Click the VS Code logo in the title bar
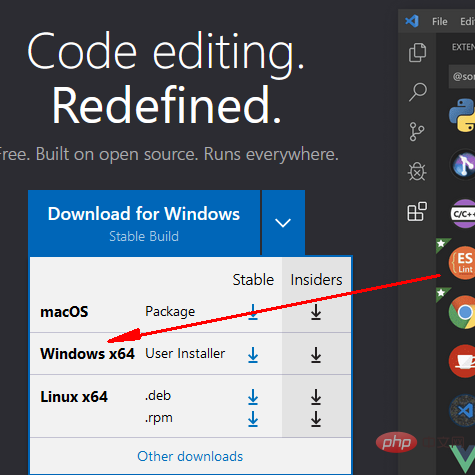Viewport: 475px width, 475px height. [412, 21]
